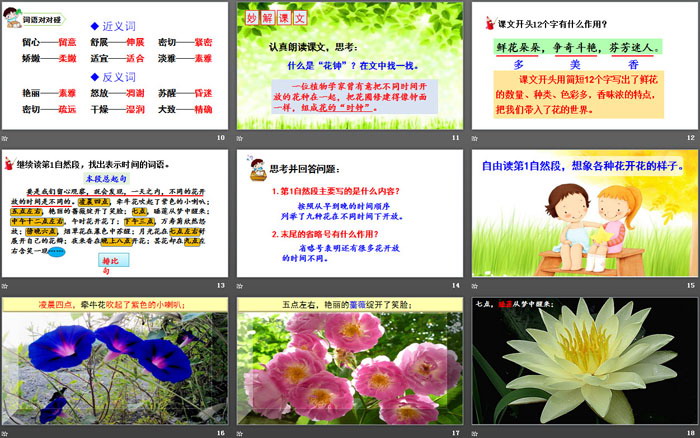Select the 近义词/反义词 vocabulary slide thumbnail
Image resolution: width=700 pixels, height=438 pixels.
[x=115, y=66]
